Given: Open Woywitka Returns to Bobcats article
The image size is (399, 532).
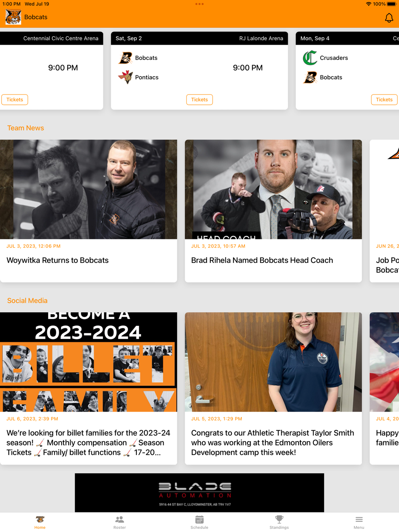Looking at the screenshot, I should pyautogui.click(x=57, y=260).
